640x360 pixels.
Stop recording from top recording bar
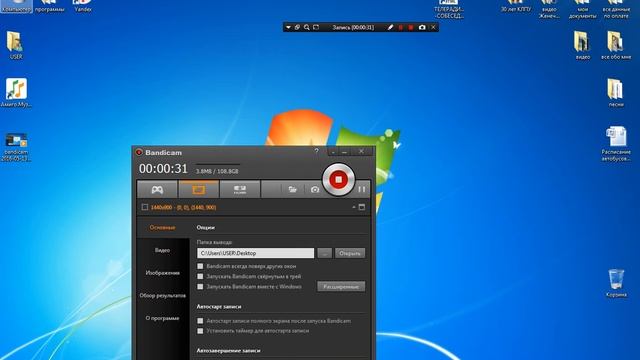411,27
